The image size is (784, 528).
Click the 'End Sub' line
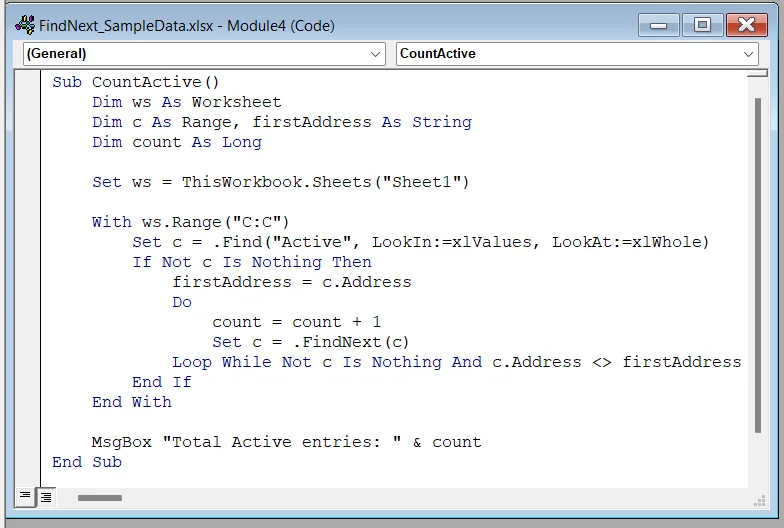[x=87, y=462]
